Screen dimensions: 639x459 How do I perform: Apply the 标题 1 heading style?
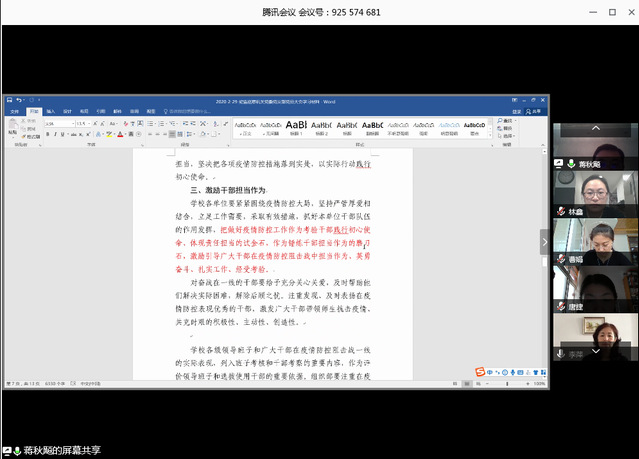pyautogui.click(x=296, y=126)
